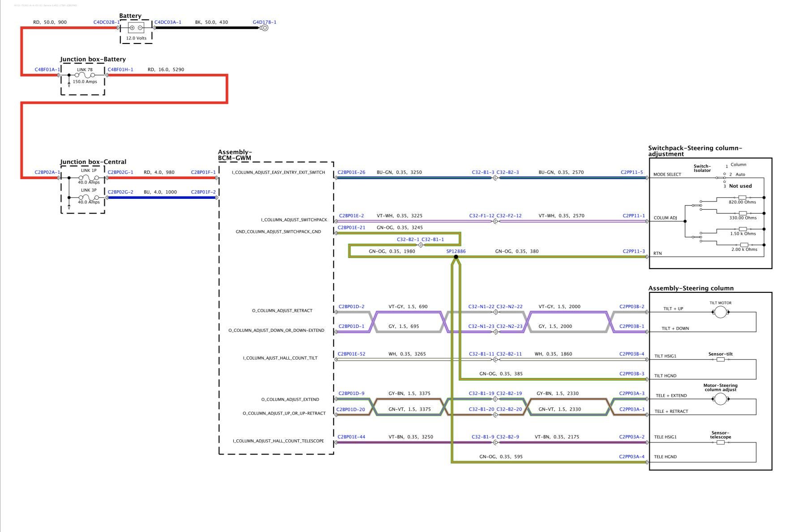The width and height of the screenshot is (791, 532).
Task: Click the LINK 3P fuse symbol
Action: pyautogui.click(x=89, y=197)
